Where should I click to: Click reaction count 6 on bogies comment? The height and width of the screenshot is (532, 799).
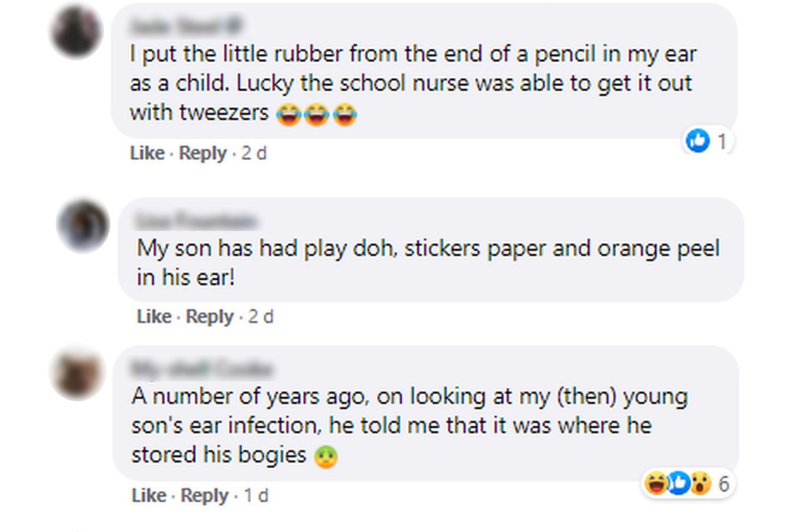pyautogui.click(x=724, y=484)
